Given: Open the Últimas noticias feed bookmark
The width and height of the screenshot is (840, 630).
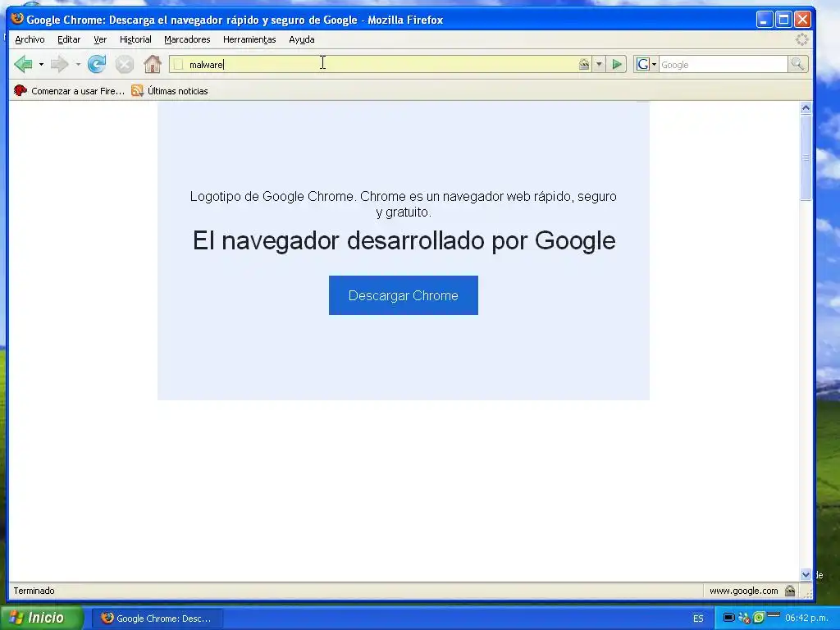Looking at the screenshot, I should pyautogui.click(x=170, y=91).
